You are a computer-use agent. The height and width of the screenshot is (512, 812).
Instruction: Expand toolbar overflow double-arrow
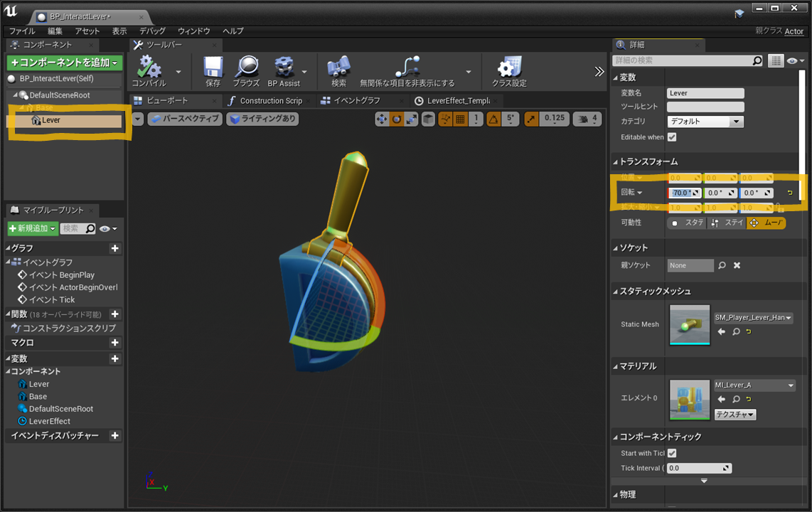(x=599, y=71)
